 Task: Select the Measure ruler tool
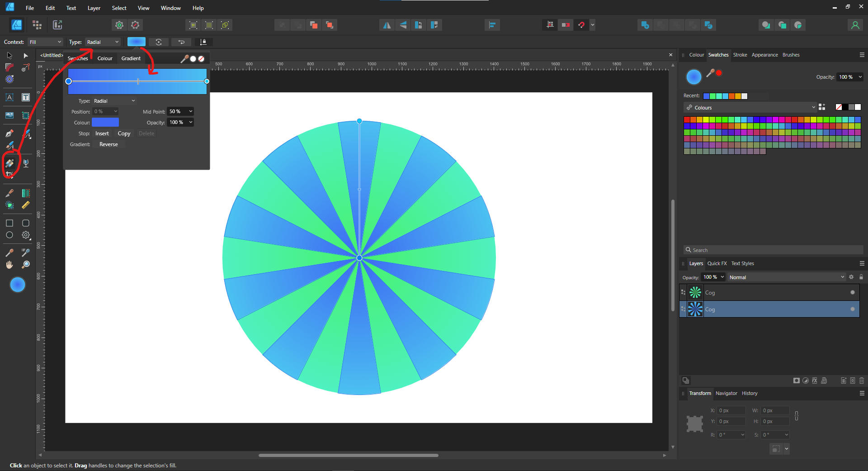click(x=26, y=205)
